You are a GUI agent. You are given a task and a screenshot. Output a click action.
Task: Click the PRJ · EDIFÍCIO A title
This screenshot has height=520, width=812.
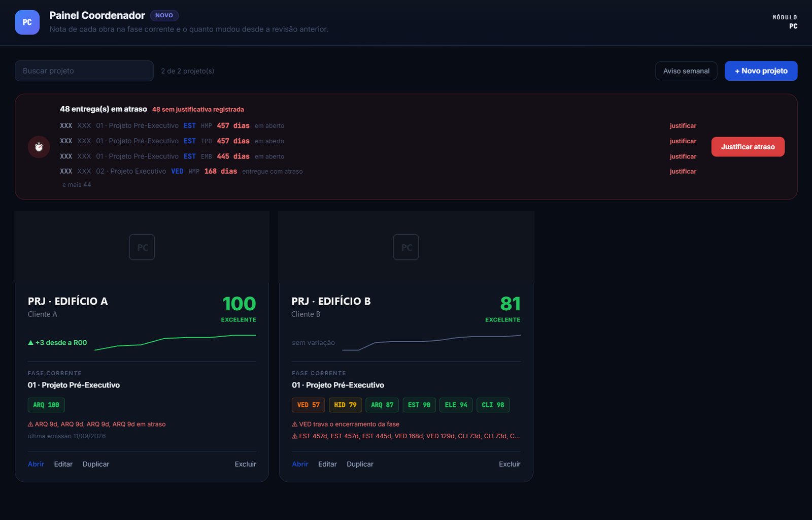point(68,301)
